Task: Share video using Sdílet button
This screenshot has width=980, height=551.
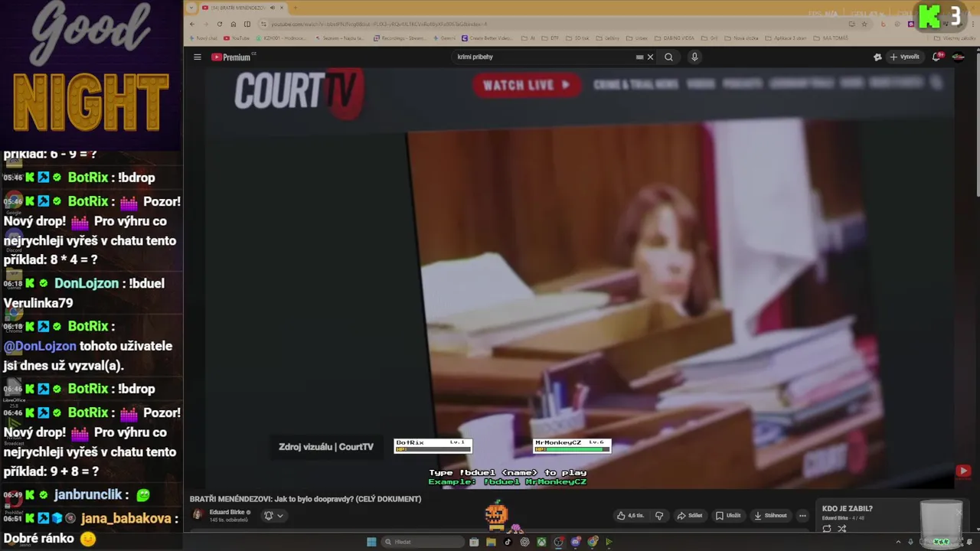Action: (x=690, y=516)
